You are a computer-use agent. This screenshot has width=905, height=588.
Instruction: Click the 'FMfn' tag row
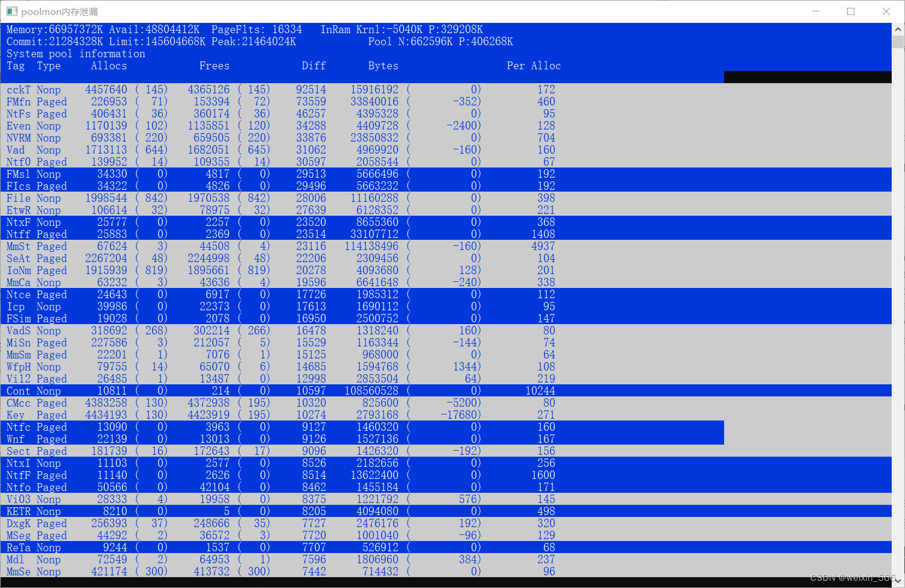pyautogui.click(x=446, y=101)
